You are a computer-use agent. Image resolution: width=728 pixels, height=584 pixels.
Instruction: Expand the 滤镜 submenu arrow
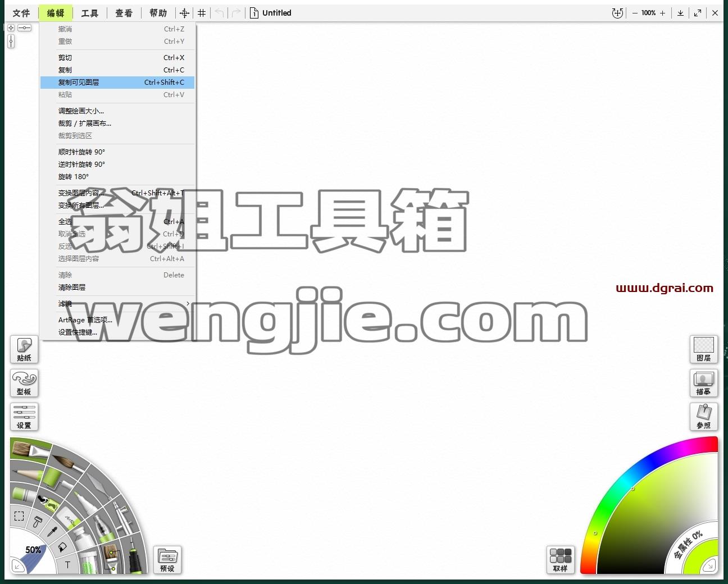188,304
